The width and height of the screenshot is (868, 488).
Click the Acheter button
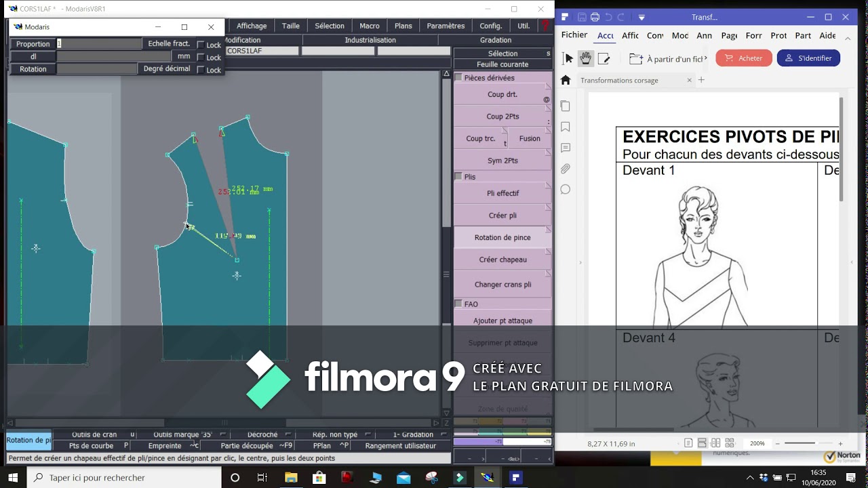click(x=744, y=58)
